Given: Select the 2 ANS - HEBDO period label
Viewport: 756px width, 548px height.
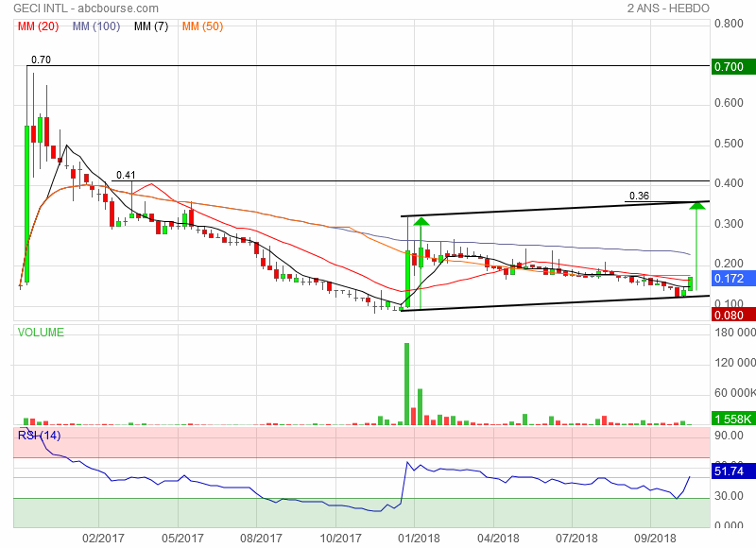Looking at the screenshot, I should [x=668, y=9].
